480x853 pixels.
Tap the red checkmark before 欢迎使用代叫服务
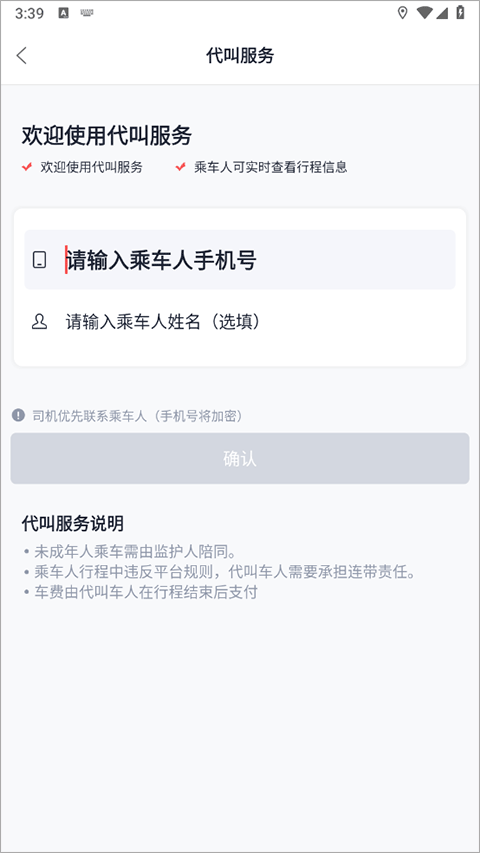click(27, 167)
